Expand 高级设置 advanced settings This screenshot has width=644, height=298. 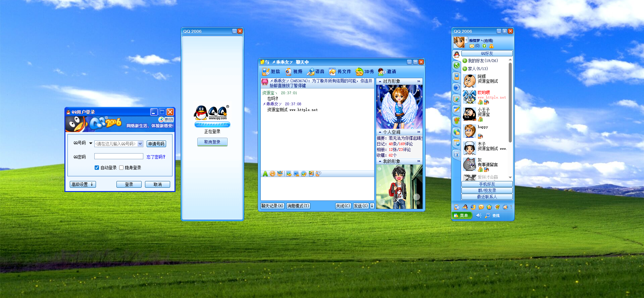(x=83, y=184)
